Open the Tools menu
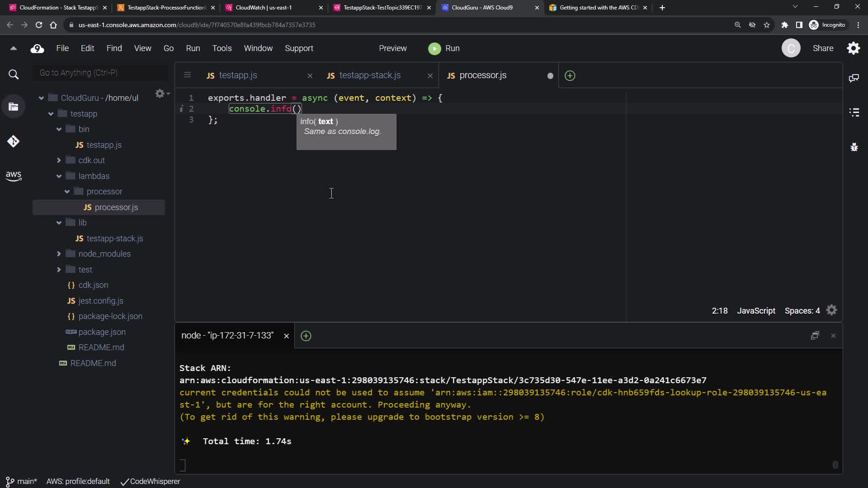This screenshot has height=488, width=868. (x=222, y=48)
